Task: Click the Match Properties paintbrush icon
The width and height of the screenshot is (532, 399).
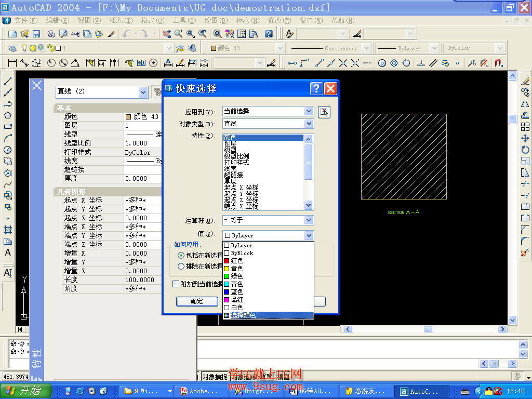Action: click(x=111, y=34)
